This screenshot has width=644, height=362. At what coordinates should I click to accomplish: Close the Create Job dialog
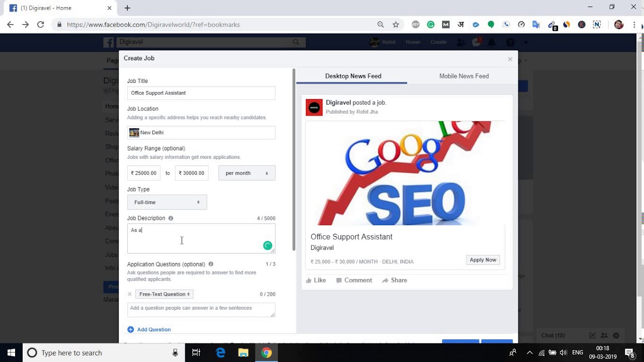pos(510,59)
